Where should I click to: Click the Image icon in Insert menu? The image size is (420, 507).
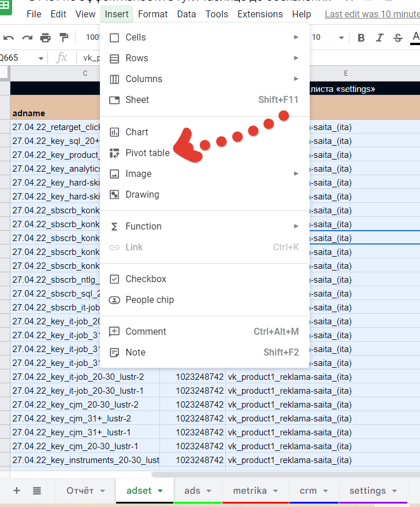(x=114, y=174)
